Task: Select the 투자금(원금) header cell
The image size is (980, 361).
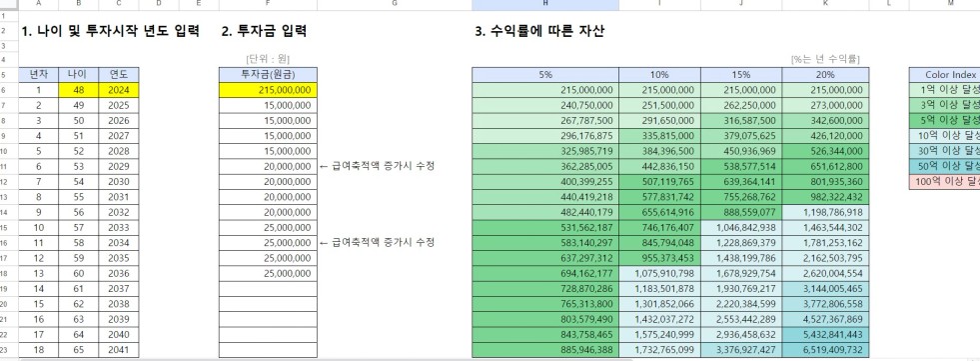Action: click(x=268, y=74)
